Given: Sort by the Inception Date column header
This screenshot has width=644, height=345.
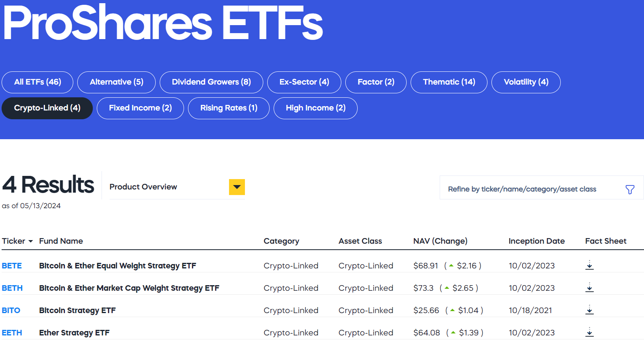Looking at the screenshot, I should 536,241.
